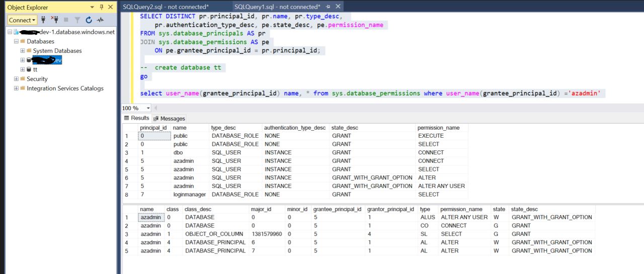Toggle auto-hide pin of Object Explorer

pyautogui.click(x=102, y=7)
